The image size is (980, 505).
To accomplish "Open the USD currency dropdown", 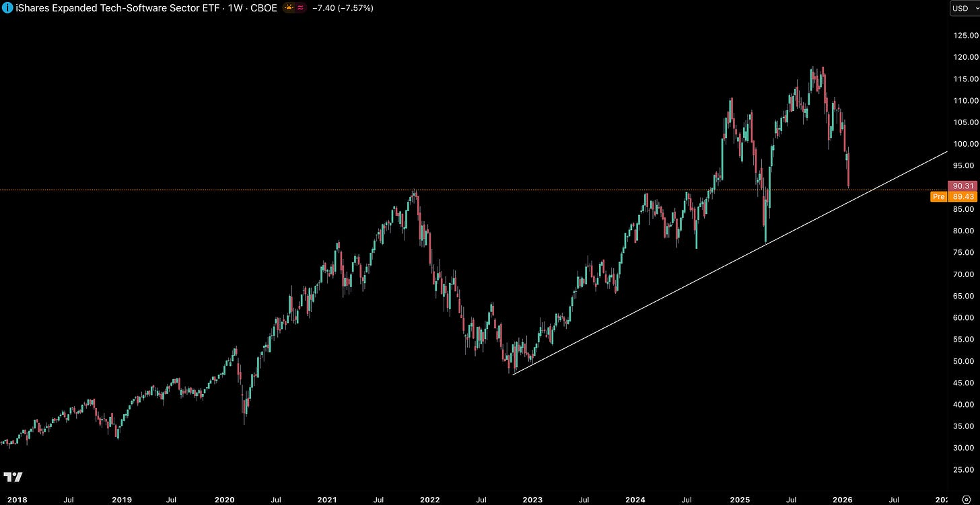I will click(x=963, y=8).
